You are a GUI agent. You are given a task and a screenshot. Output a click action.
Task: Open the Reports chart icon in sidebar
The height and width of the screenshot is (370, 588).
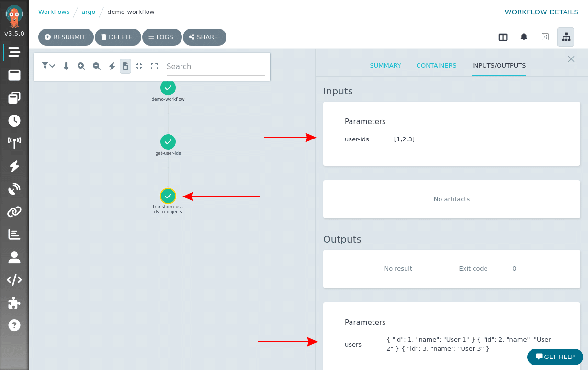(x=14, y=234)
